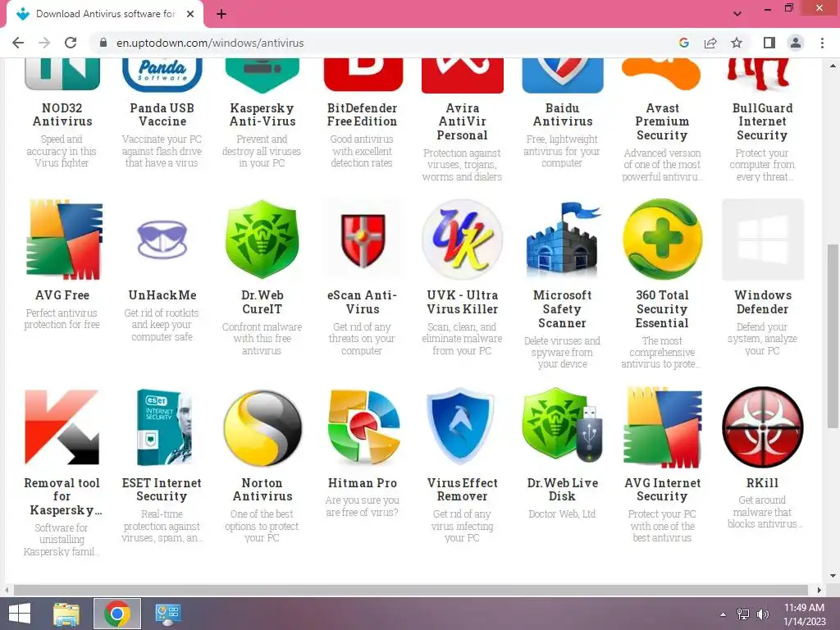
Task: Close the Download Antivirus software tab
Action: [x=190, y=14]
